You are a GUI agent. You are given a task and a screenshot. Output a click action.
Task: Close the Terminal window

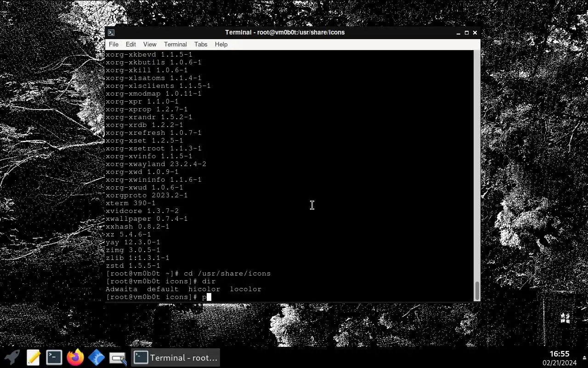pos(475,33)
